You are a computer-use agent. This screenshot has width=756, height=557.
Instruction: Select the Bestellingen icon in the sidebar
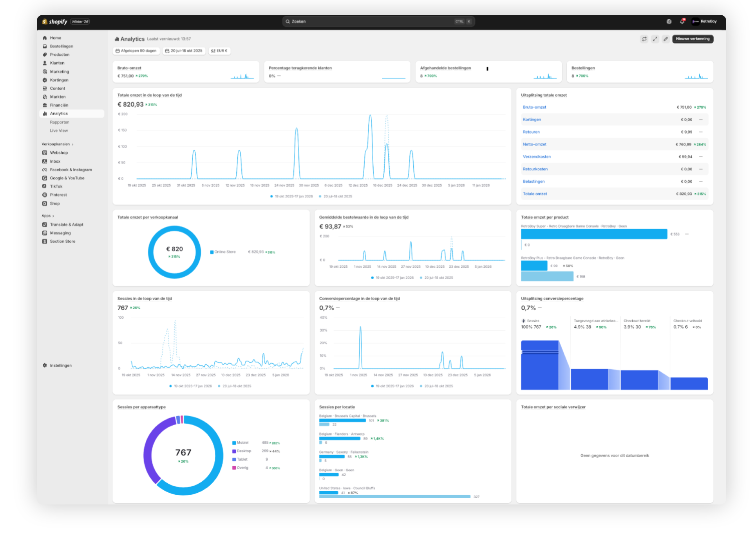(x=45, y=46)
